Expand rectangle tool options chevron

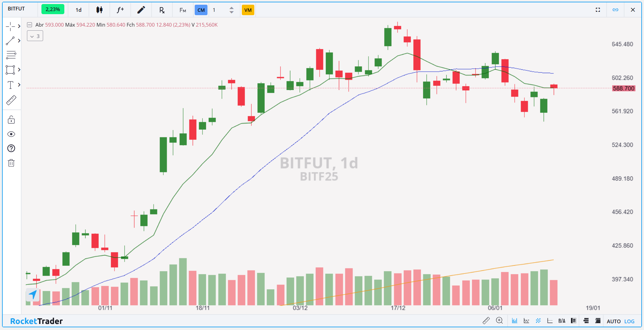pos(19,70)
